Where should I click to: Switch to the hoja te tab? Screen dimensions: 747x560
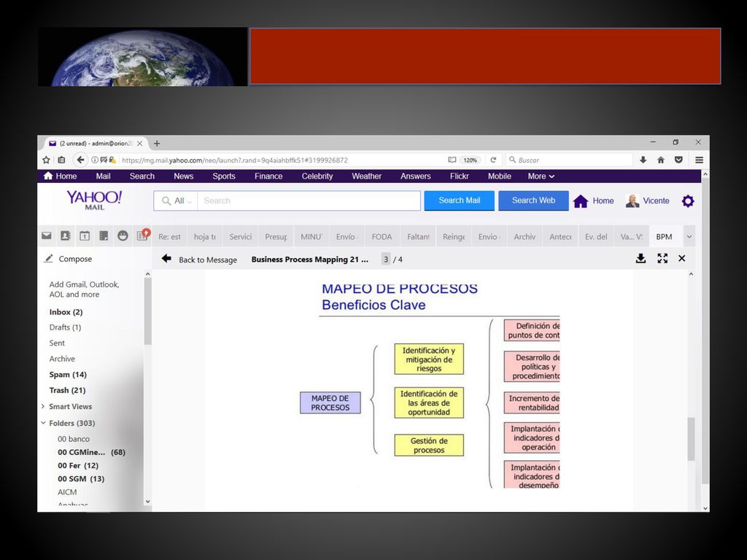pos(205,237)
